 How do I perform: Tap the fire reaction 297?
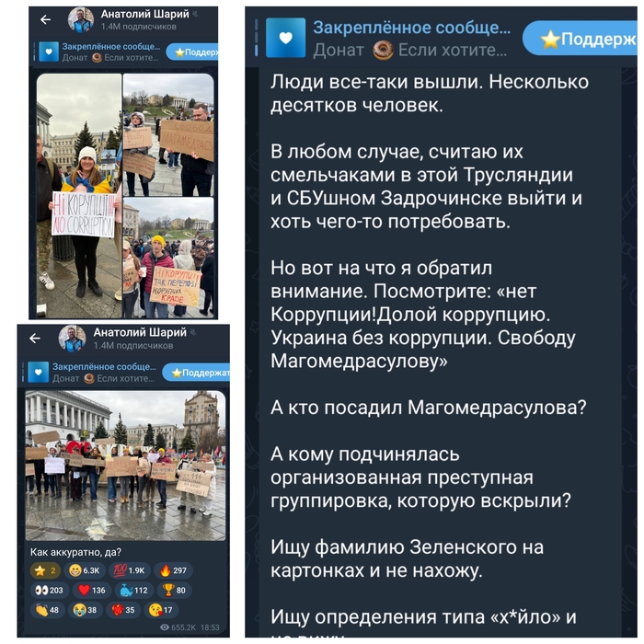pyautogui.click(x=173, y=570)
